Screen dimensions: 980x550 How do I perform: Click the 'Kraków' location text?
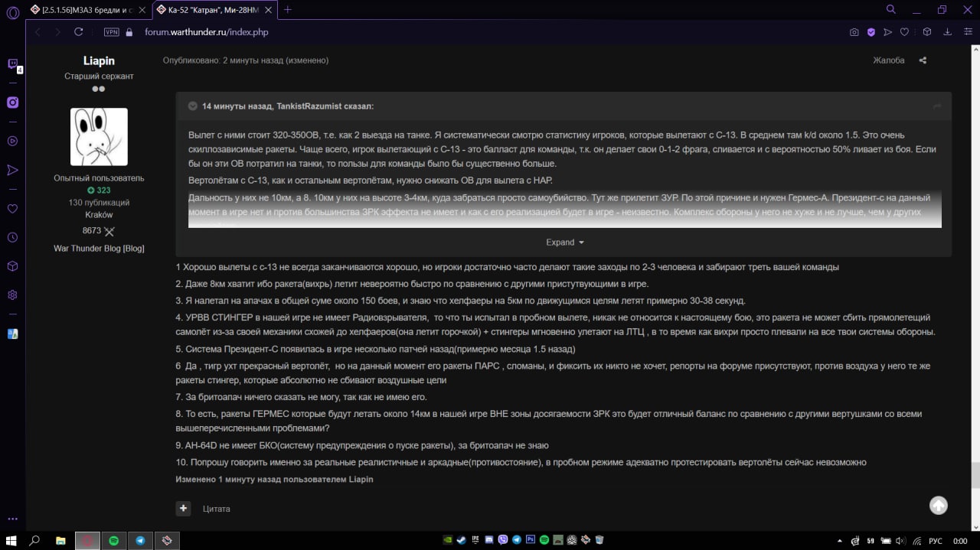(x=99, y=215)
